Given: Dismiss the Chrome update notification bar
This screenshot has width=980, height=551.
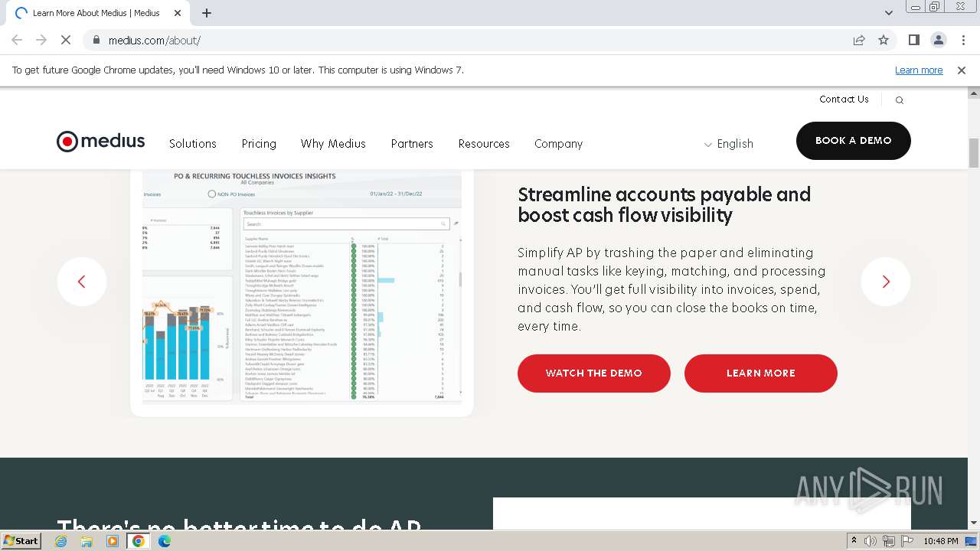Looking at the screenshot, I should [x=962, y=70].
